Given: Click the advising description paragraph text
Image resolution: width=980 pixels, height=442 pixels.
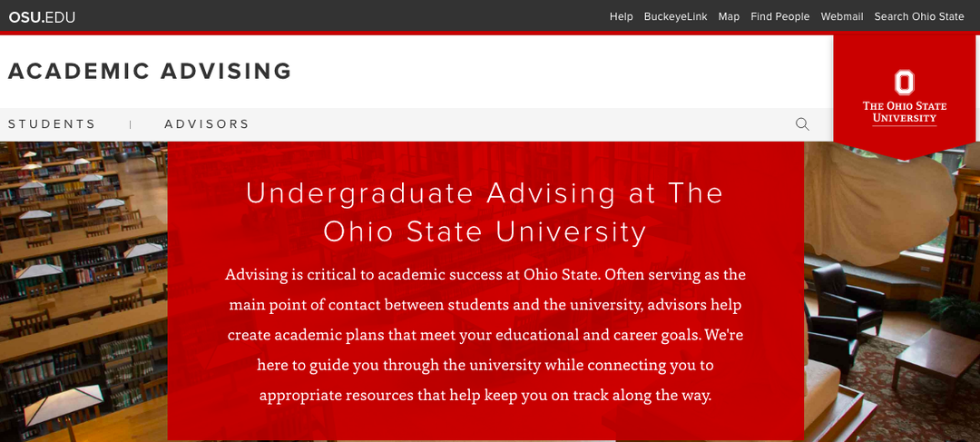Looking at the screenshot, I should (485, 334).
